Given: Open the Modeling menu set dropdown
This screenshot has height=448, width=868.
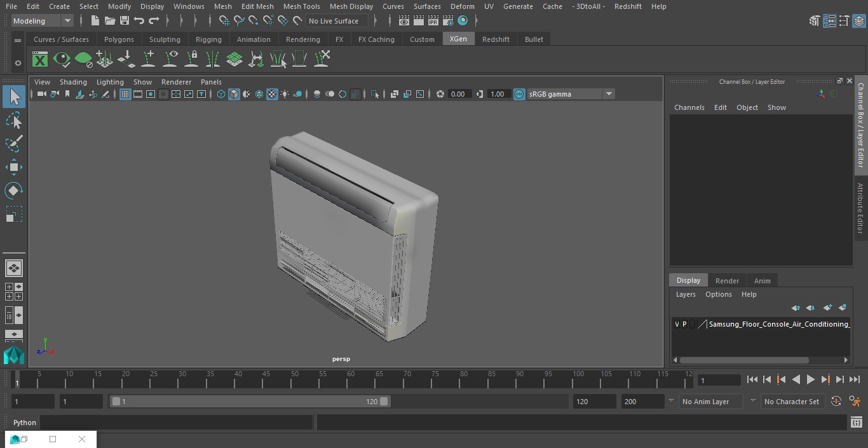Looking at the screenshot, I should (x=42, y=21).
